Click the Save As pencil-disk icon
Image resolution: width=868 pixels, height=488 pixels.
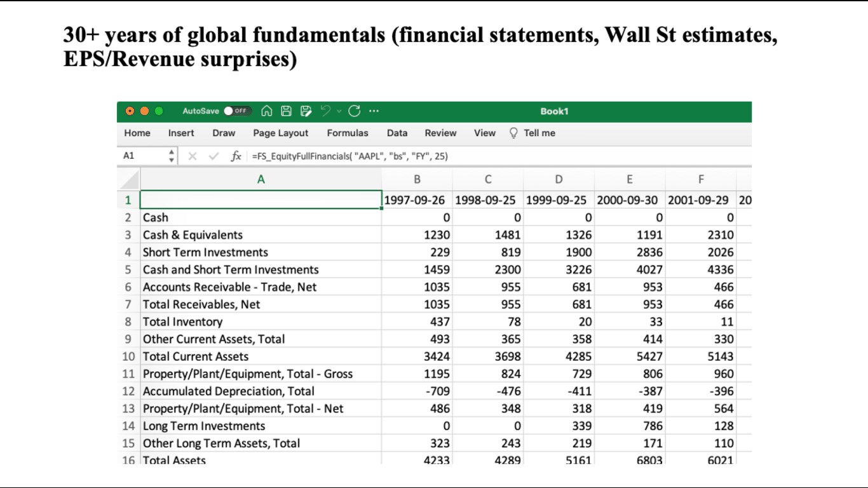[x=306, y=111]
